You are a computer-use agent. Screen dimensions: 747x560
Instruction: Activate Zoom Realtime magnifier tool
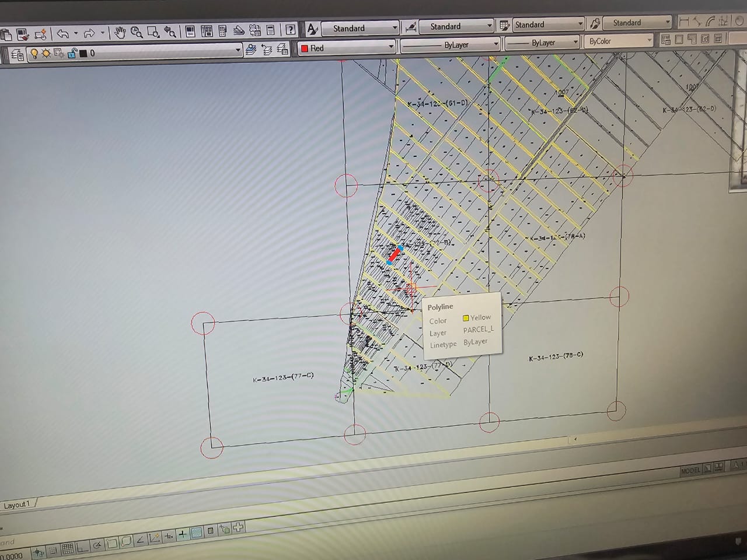click(x=137, y=32)
